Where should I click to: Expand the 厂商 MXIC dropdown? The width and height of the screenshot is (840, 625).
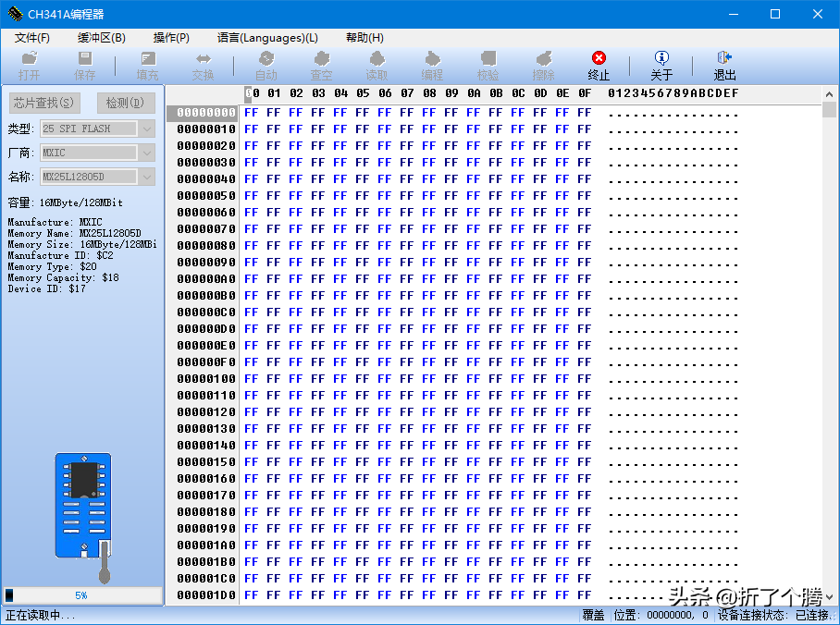click(x=147, y=153)
